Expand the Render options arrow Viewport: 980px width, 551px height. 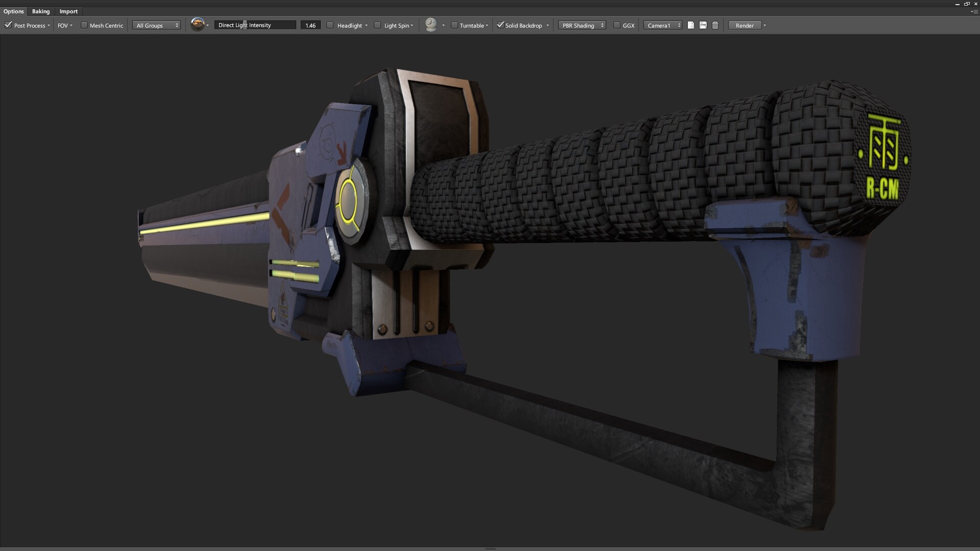764,25
